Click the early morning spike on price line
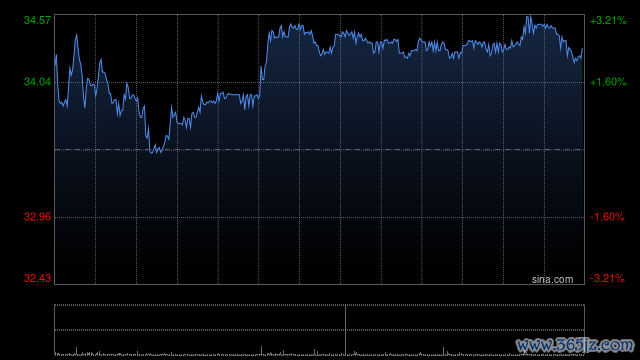 (76, 35)
